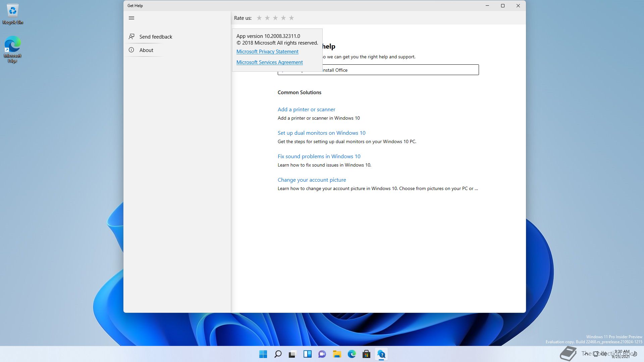Select Microsoft Edge desktop shortcut
Viewport: 644px width, 362px height.
point(13,50)
